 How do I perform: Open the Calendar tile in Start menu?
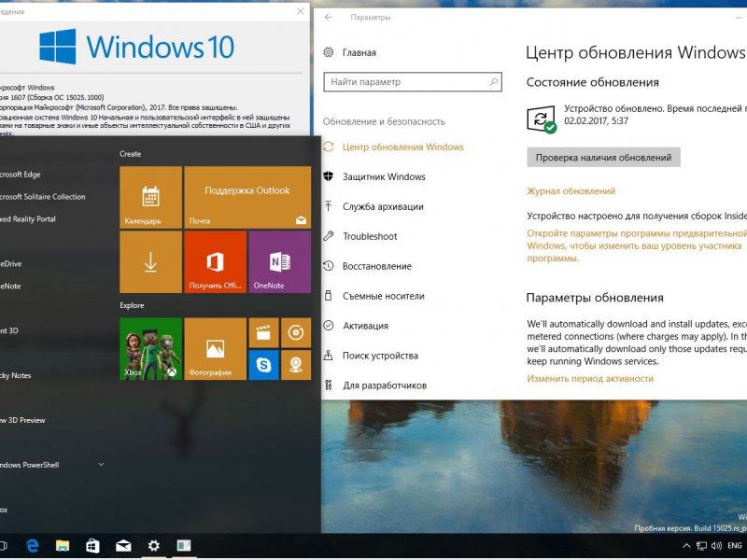click(x=150, y=197)
